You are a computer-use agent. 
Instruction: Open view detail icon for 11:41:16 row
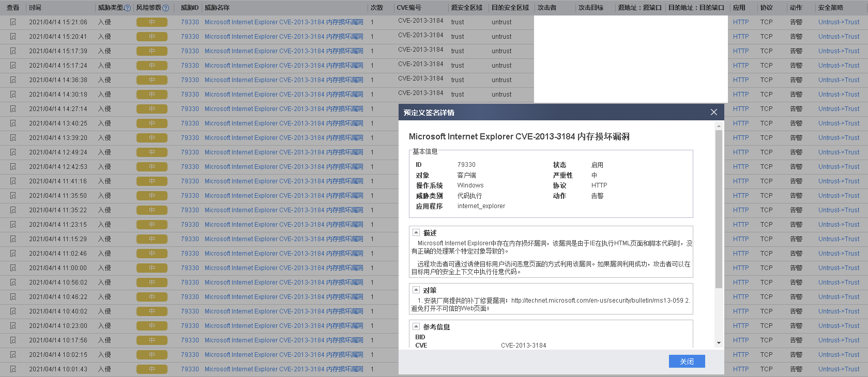click(13, 181)
